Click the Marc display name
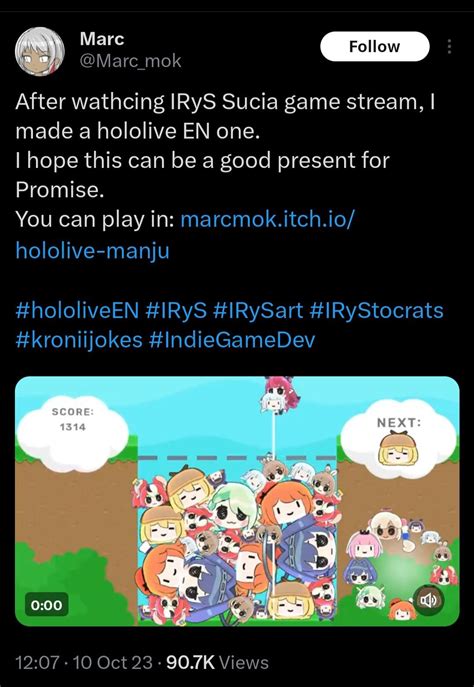 (x=102, y=39)
